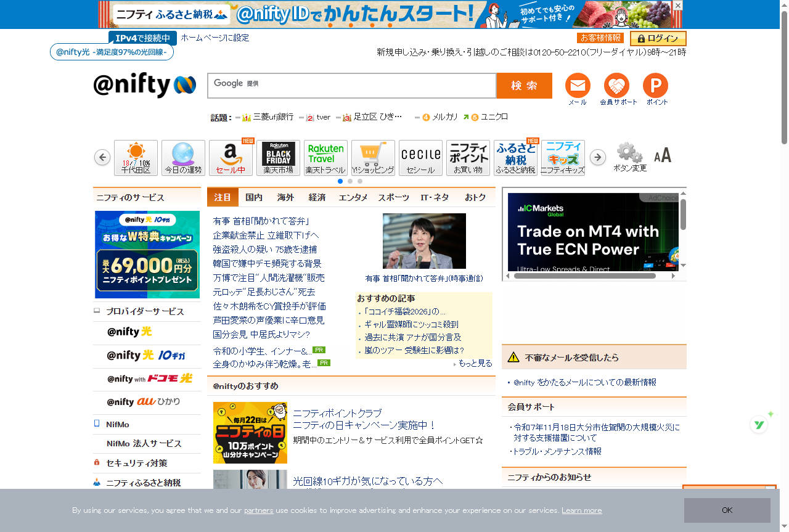Image resolution: width=789 pixels, height=532 pixels.
Task: Switch to the スポーツ news tab
Action: 393,197
